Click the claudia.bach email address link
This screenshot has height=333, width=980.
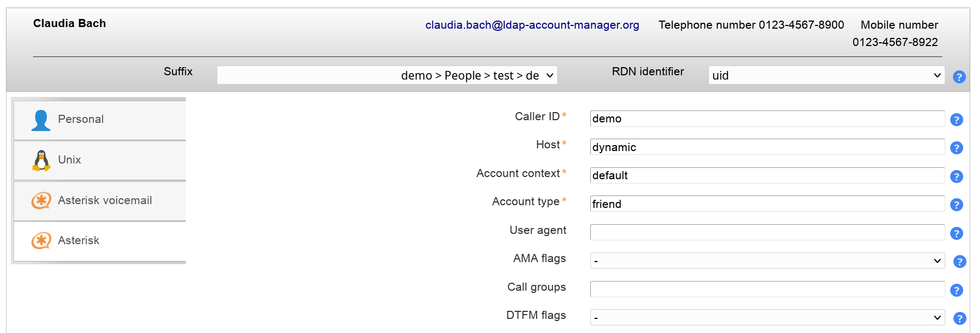pyautogui.click(x=532, y=25)
